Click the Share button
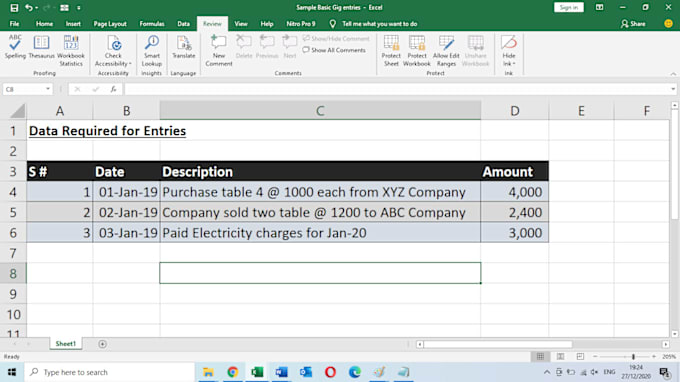Image resolution: width=680 pixels, height=382 pixels. (x=633, y=24)
